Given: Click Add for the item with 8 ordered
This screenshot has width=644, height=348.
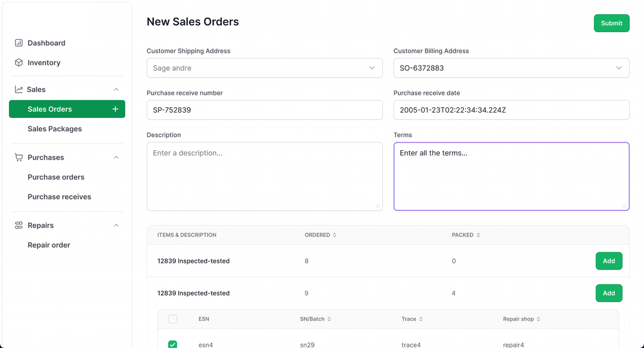Looking at the screenshot, I should click(x=609, y=261).
